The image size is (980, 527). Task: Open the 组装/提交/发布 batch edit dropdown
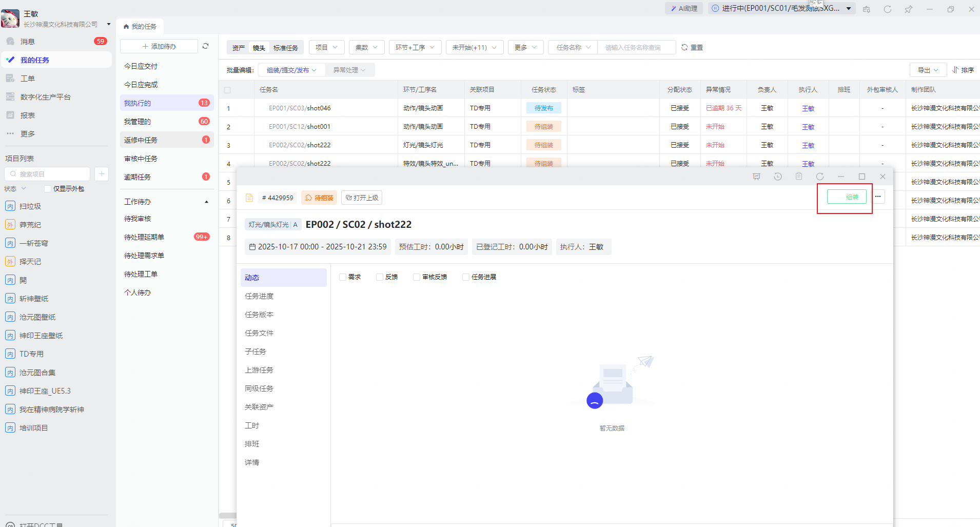(291, 70)
